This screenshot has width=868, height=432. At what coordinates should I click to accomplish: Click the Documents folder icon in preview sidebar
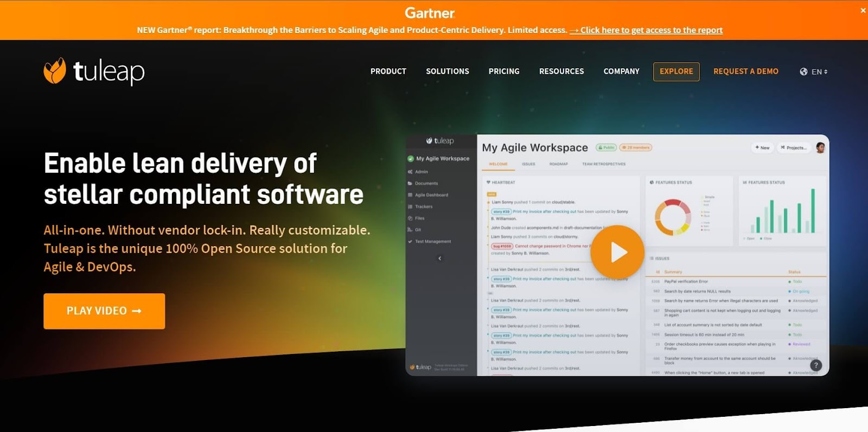pos(410,183)
